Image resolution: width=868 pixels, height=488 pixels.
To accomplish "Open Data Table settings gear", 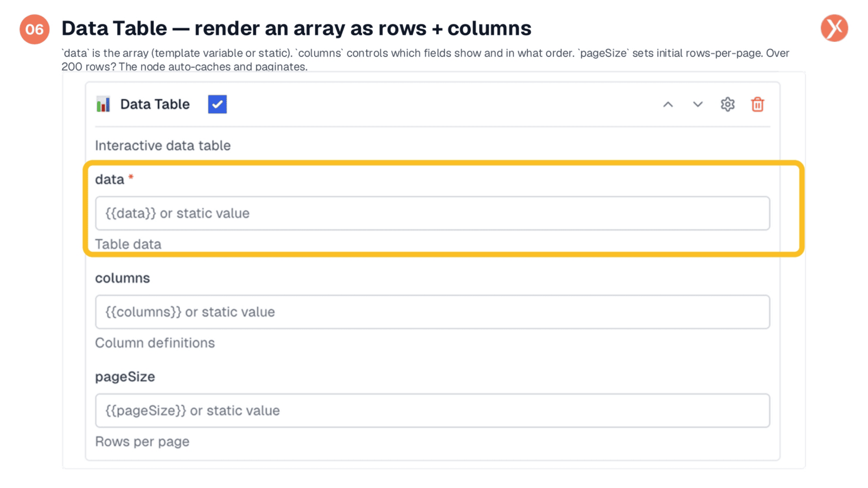I will 727,104.
